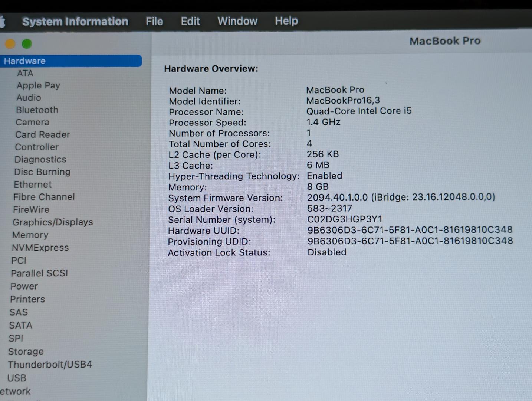Click the Provisioning UDID value
The height and width of the screenshot is (401, 532).
[410, 241]
